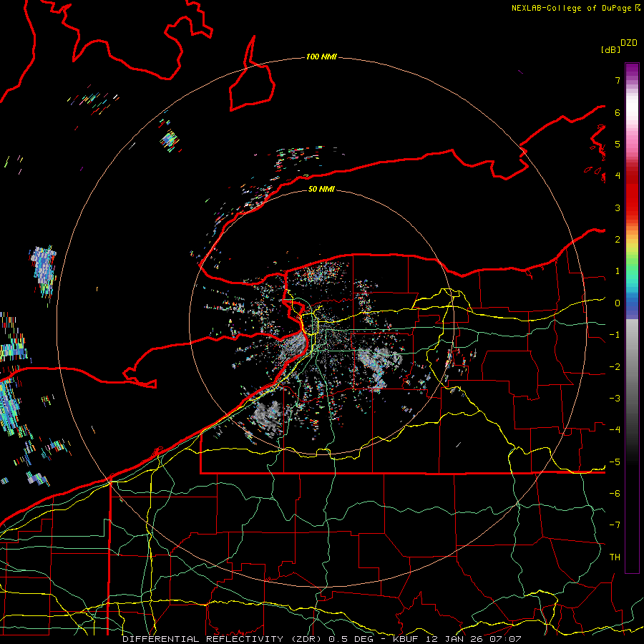This screenshot has height=644, width=644.
Task: Click the 1 value on color scale
Action: 618,271
